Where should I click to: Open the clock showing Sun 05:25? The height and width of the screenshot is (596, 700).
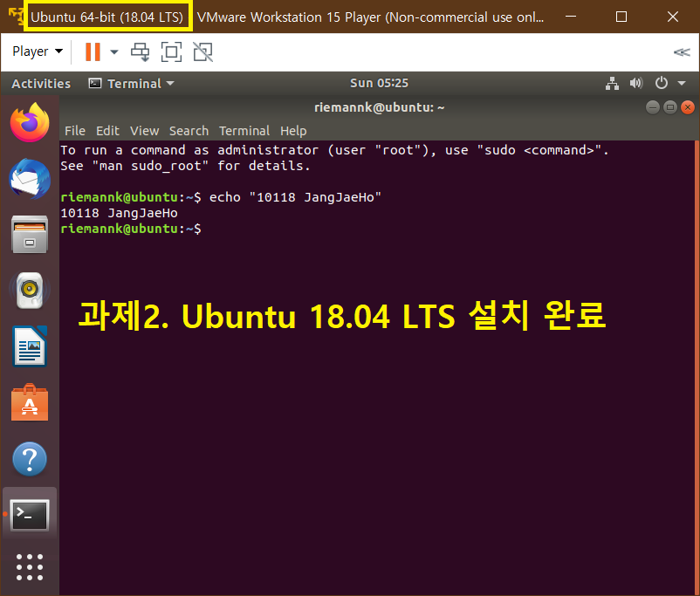click(x=379, y=83)
